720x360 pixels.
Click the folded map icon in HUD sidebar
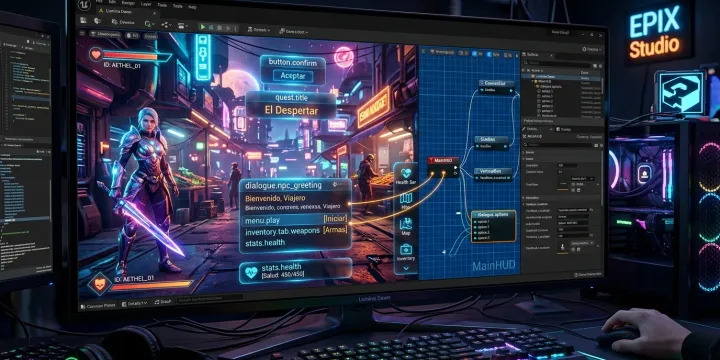pyautogui.click(x=406, y=198)
